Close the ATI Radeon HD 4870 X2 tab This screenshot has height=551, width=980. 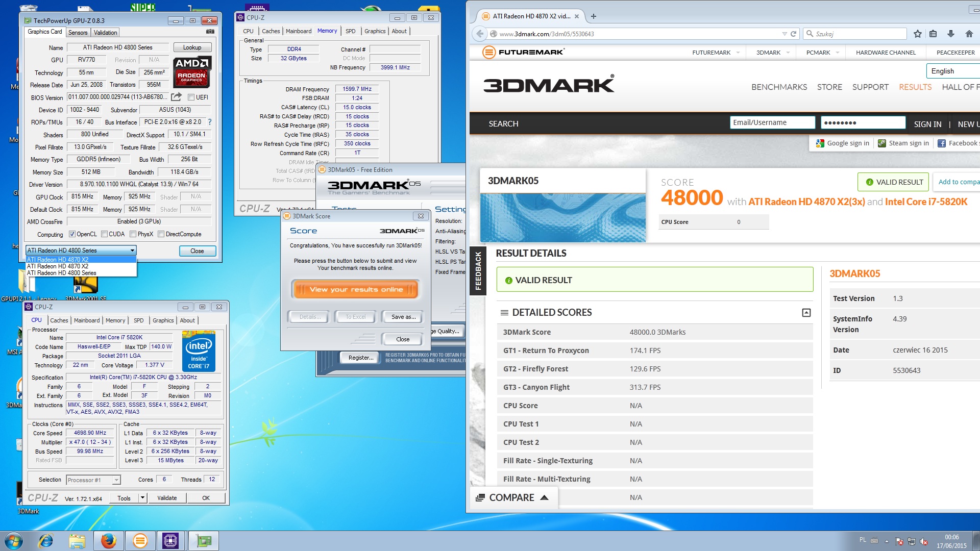(x=577, y=16)
